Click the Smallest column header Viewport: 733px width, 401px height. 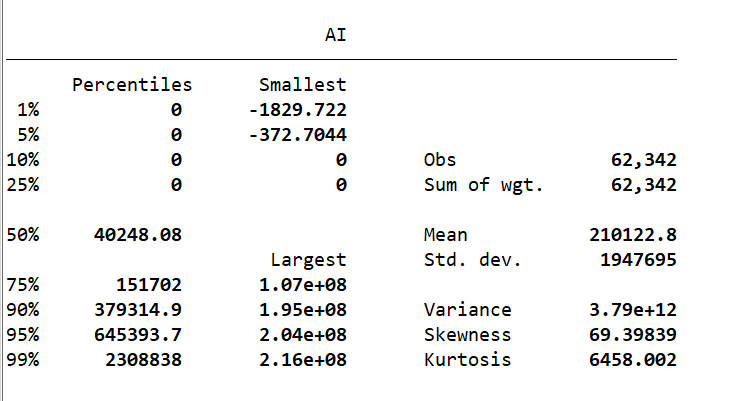tap(302, 85)
